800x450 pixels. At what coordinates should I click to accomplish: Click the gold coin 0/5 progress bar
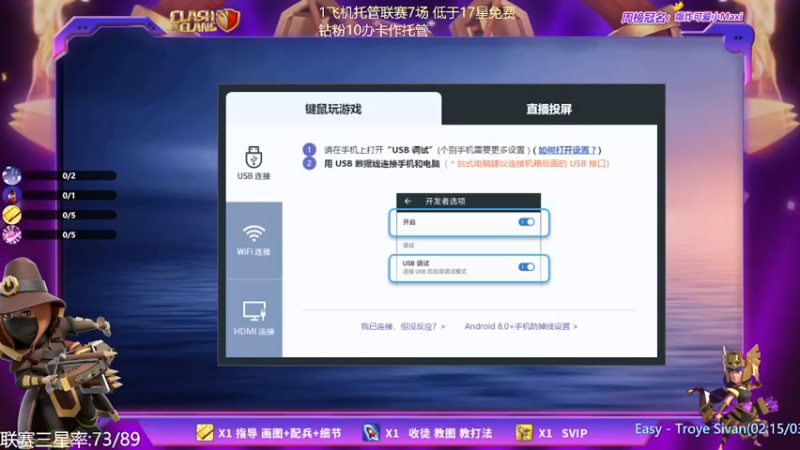click(x=69, y=215)
